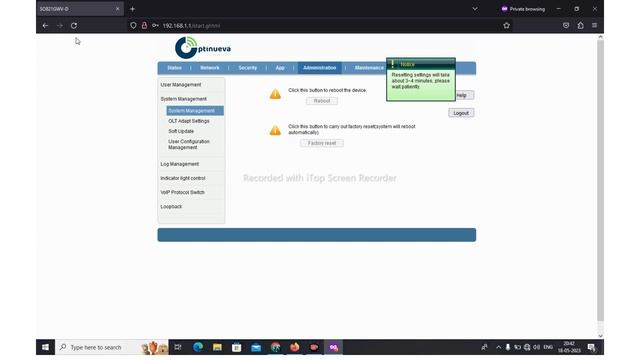
Task: Open the notification center icon
Action: tap(591, 347)
